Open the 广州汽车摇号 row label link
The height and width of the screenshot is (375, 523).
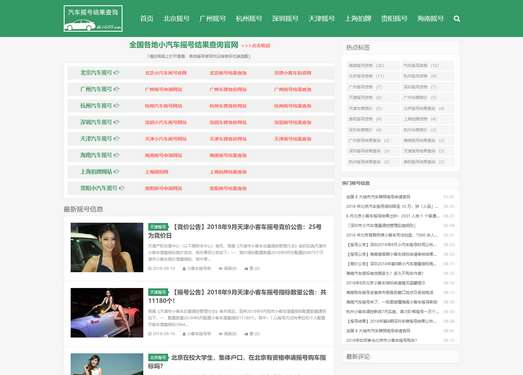pyautogui.click(x=96, y=89)
